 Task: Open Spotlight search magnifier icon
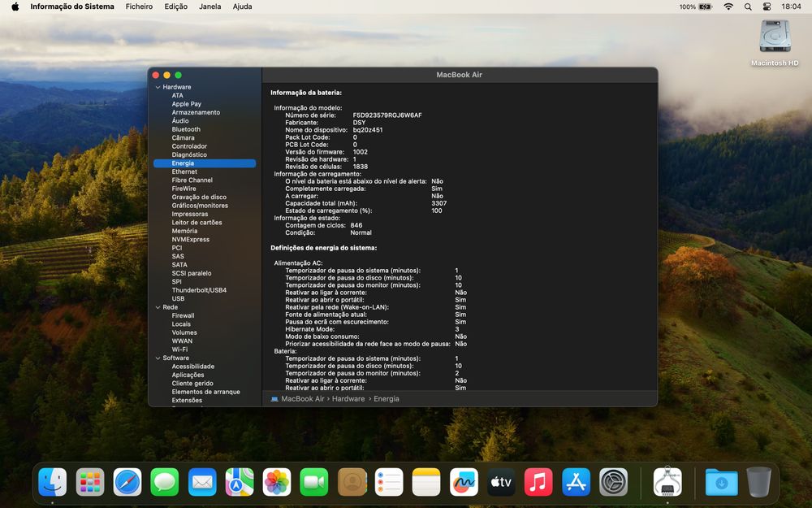[x=748, y=7]
